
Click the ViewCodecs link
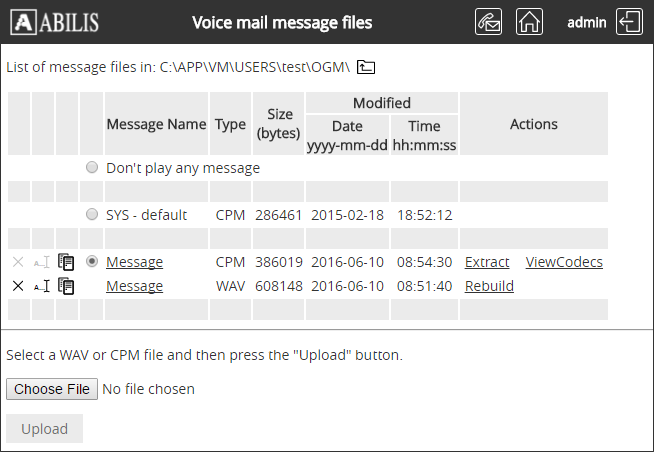click(x=564, y=262)
